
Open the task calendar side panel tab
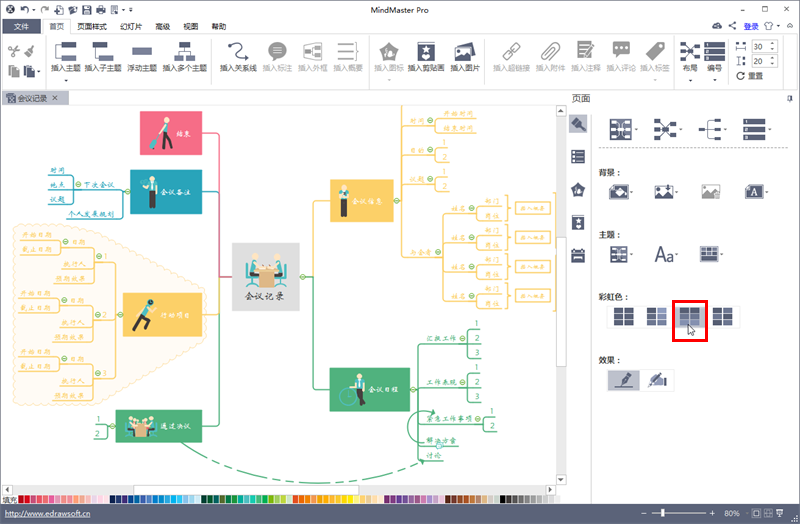[578, 255]
